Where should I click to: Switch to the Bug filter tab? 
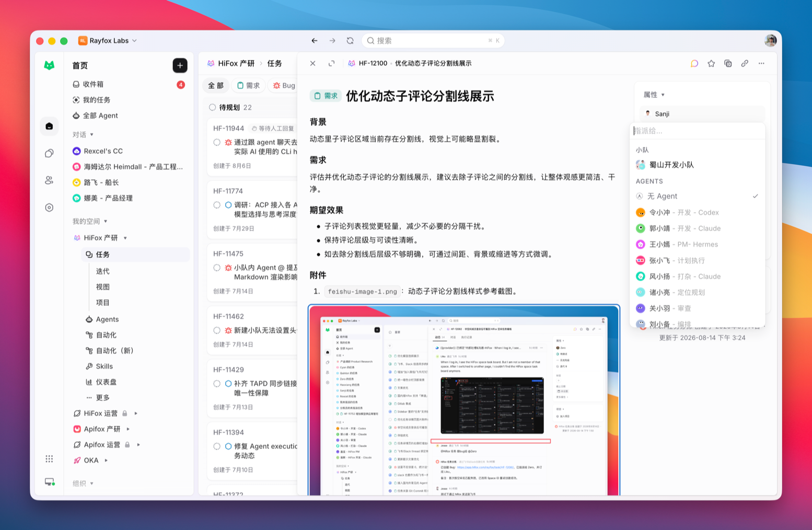tap(284, 85)
